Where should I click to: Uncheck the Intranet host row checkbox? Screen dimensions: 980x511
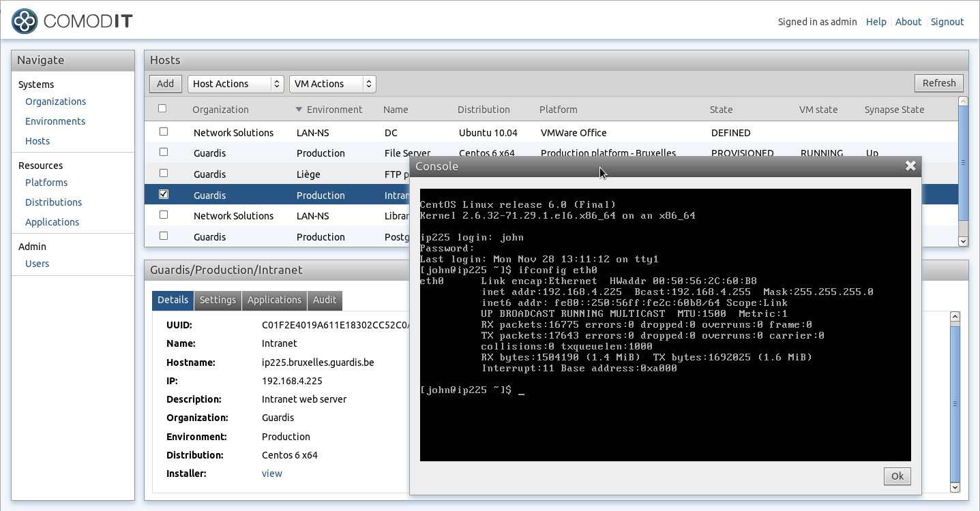tap(163, 195)
